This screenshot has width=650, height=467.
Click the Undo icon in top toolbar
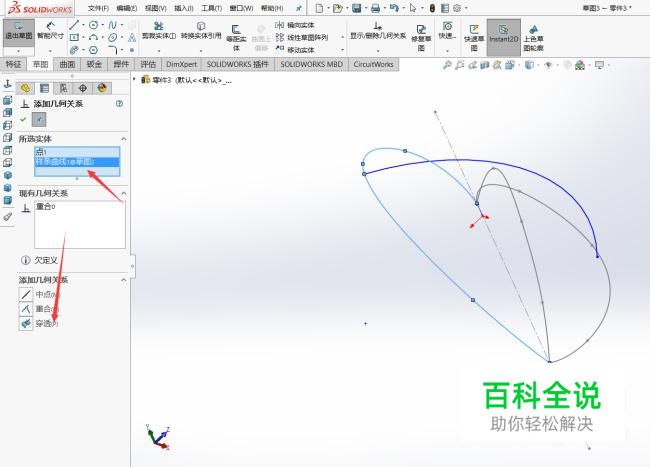point(394,8)
